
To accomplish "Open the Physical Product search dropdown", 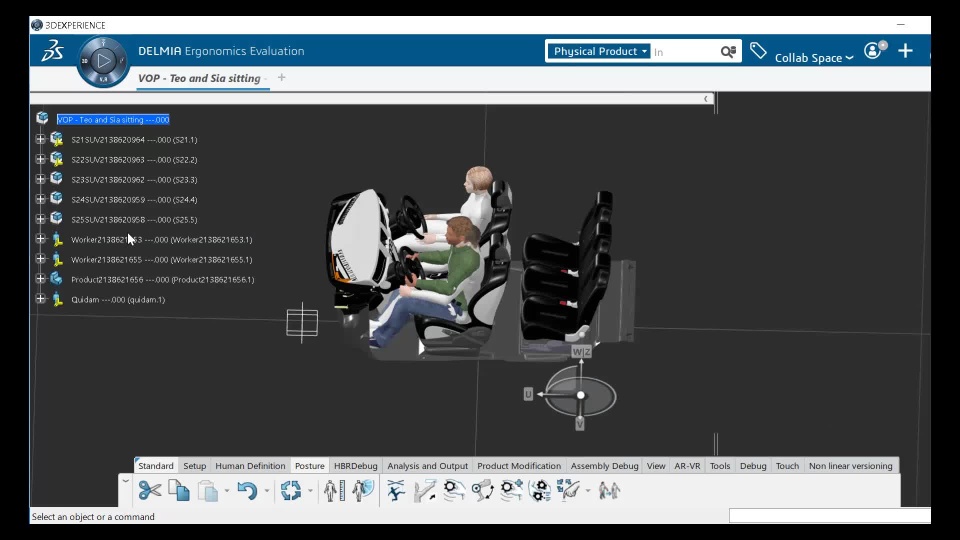I will [x=598, y=51].
